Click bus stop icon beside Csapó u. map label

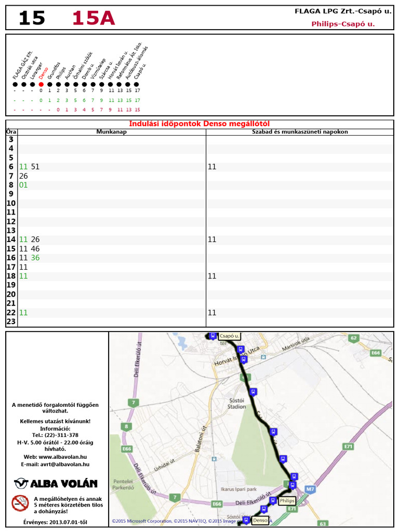212,336
